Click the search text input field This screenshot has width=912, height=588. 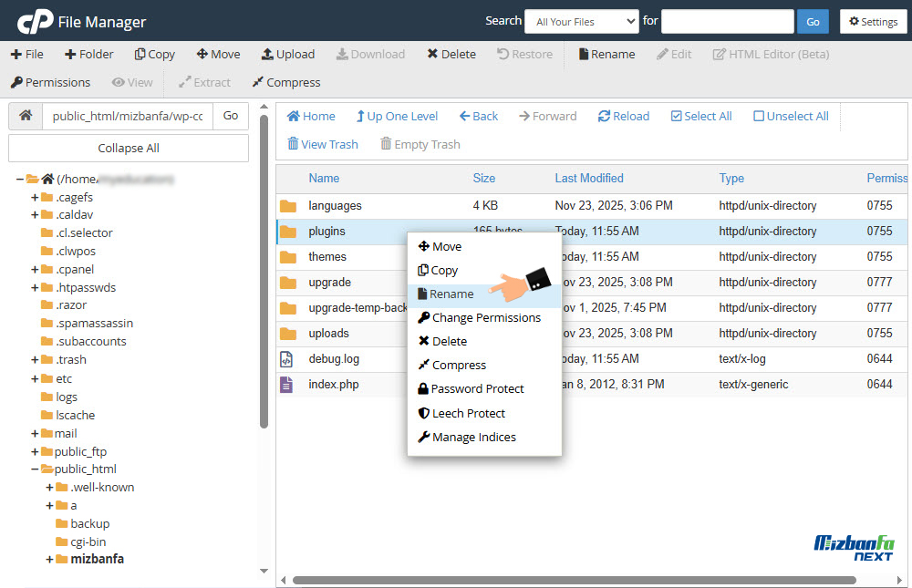pos(727,22)
